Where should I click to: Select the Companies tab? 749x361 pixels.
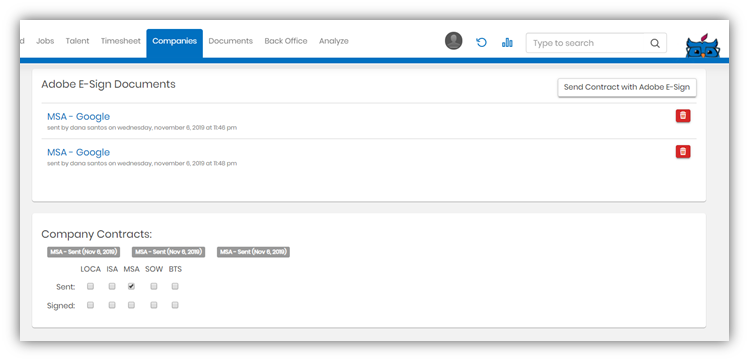tap(174, 43)
